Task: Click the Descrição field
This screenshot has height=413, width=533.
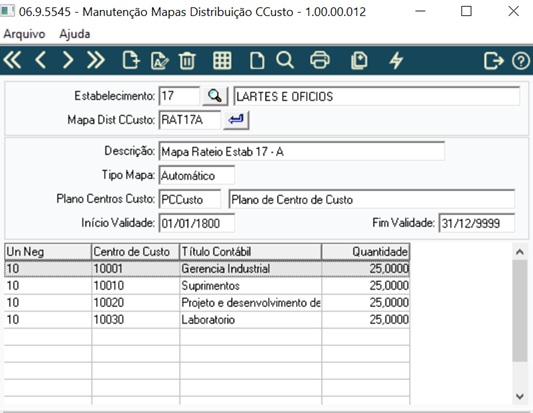Action: (302, 151)
